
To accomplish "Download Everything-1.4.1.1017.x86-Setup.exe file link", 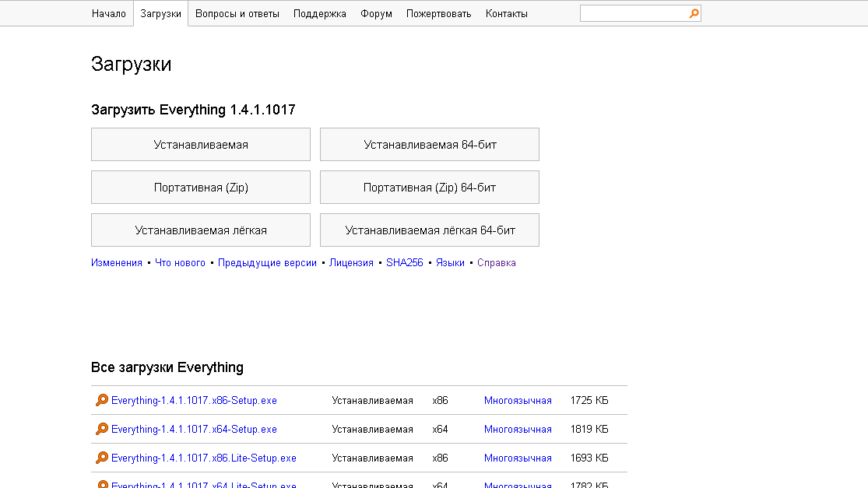I will pyautogui.click(x=194, y=401).
